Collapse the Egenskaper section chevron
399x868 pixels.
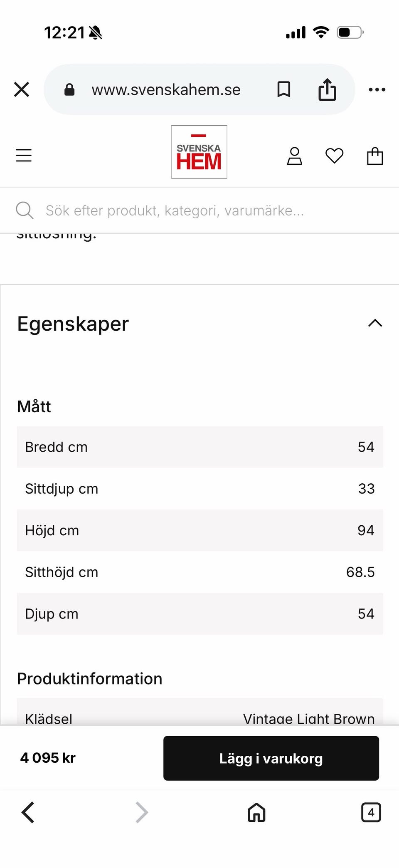click(x=375, y=323)
